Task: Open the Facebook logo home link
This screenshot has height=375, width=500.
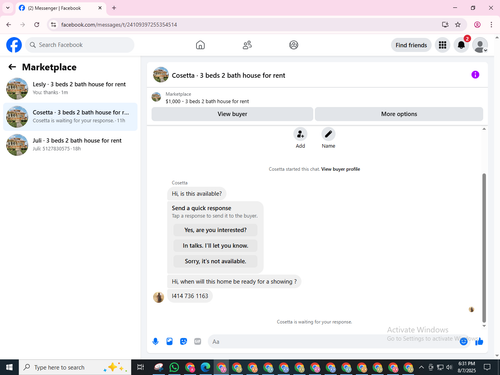Action: [x=14, y=45]
